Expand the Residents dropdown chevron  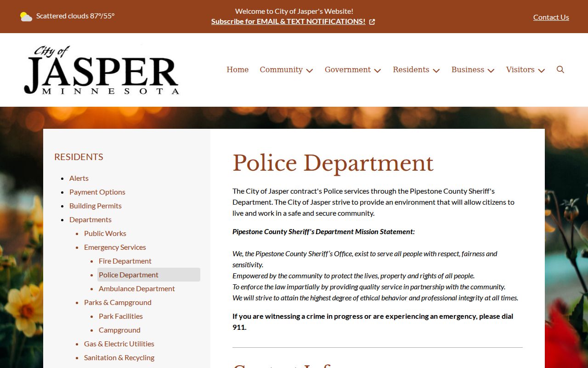(x=436, y=70)
